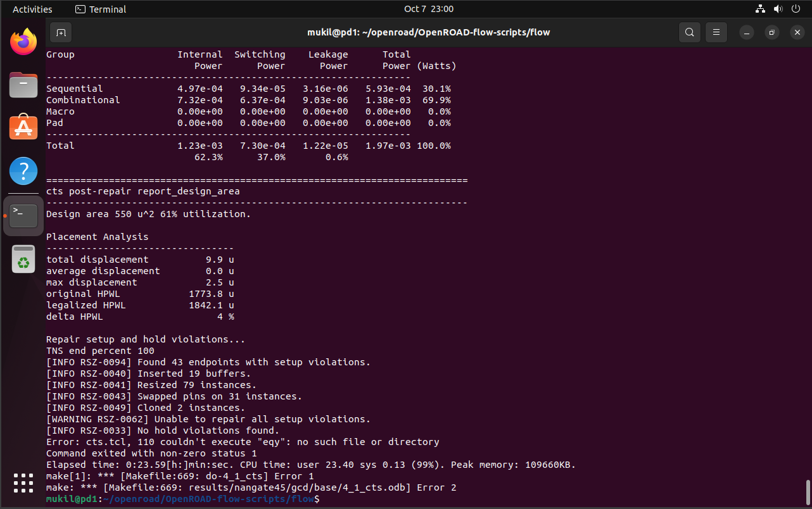The height and width of the screenshot is (509, 812).
Task: Click the Error line about cts.tcl
Action: coord(243,441)
